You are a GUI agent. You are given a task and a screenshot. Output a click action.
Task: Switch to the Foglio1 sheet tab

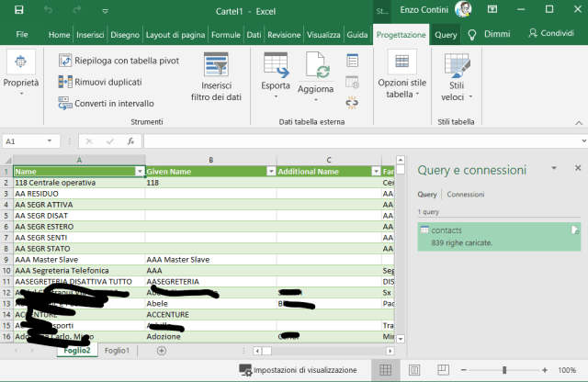point(117,351)
